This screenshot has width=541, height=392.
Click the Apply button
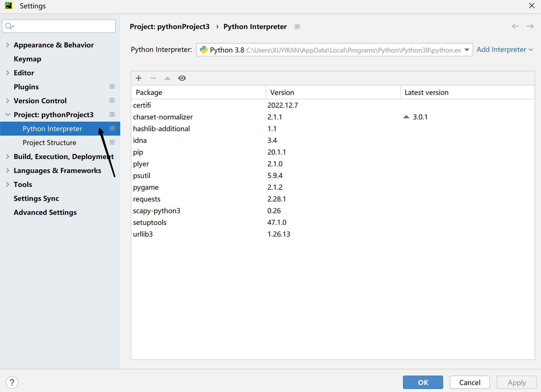coord(516,382)
